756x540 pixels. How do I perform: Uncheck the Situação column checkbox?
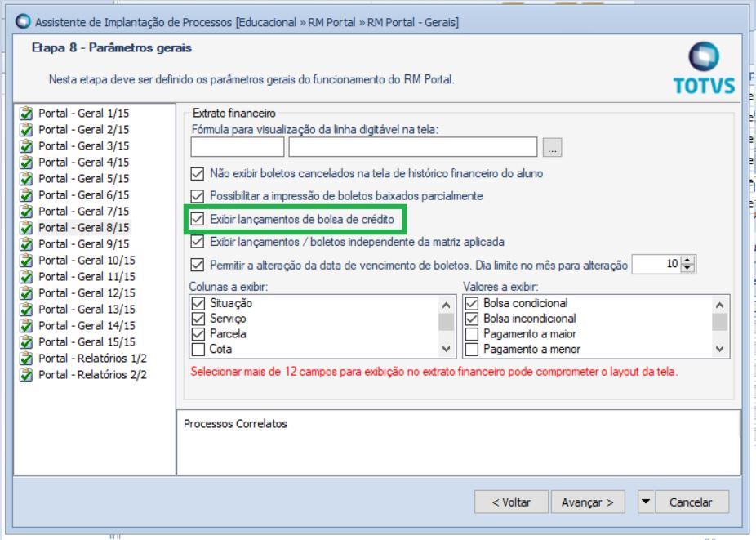tap(198, 303)
